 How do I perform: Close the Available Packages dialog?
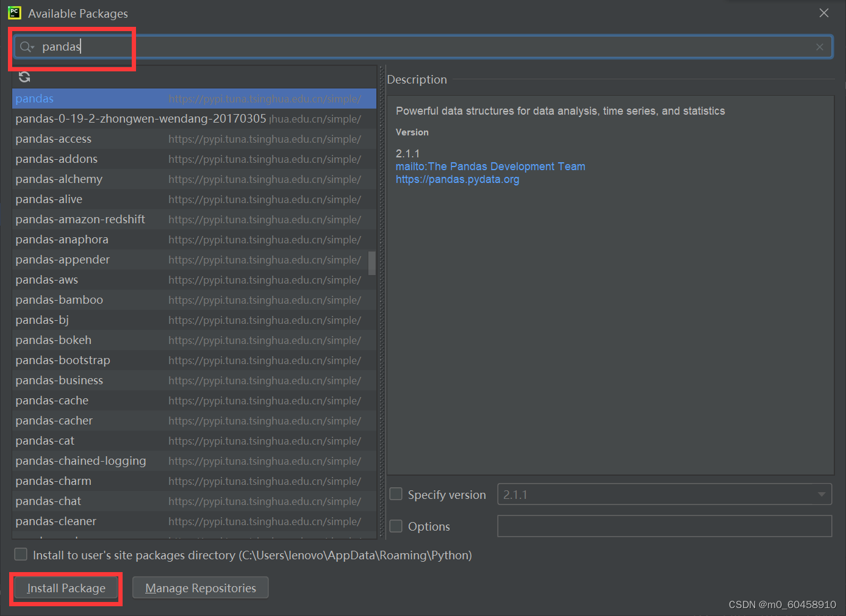(x=824, y=13)
